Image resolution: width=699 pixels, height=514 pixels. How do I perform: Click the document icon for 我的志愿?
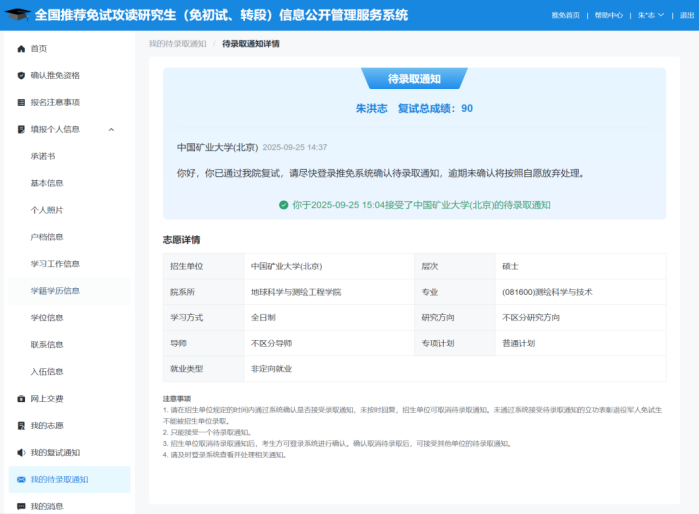click(21, 425)
